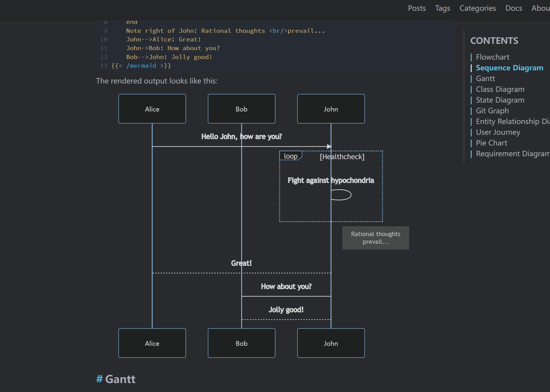This screenshot has height=392, width=550.
Task: Jump to User Journey section
Action: 498,132
